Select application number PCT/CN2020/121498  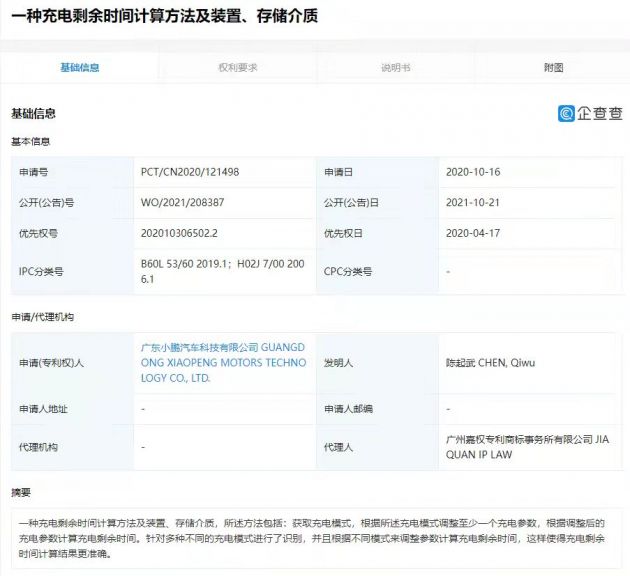(x=190, y=172)
